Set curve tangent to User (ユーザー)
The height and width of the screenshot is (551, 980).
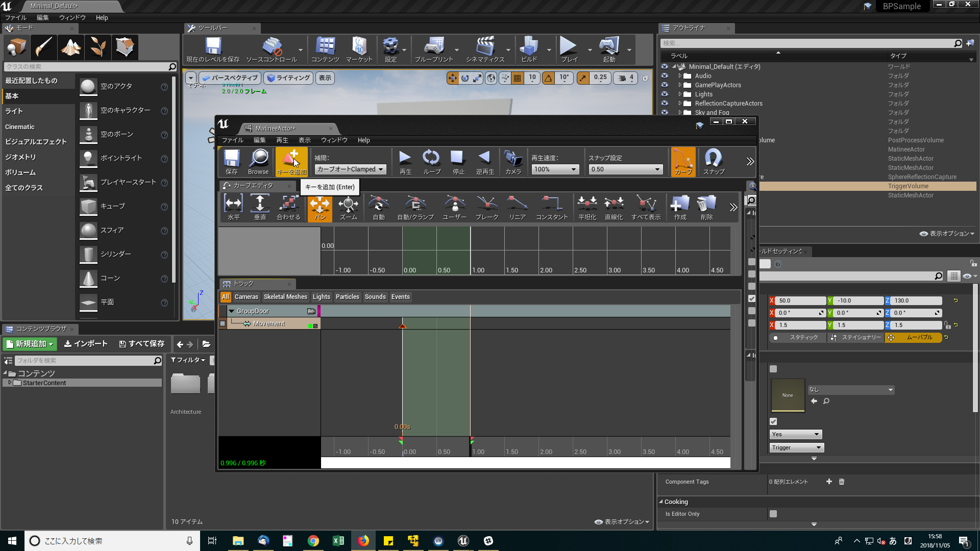click(454, 207)
